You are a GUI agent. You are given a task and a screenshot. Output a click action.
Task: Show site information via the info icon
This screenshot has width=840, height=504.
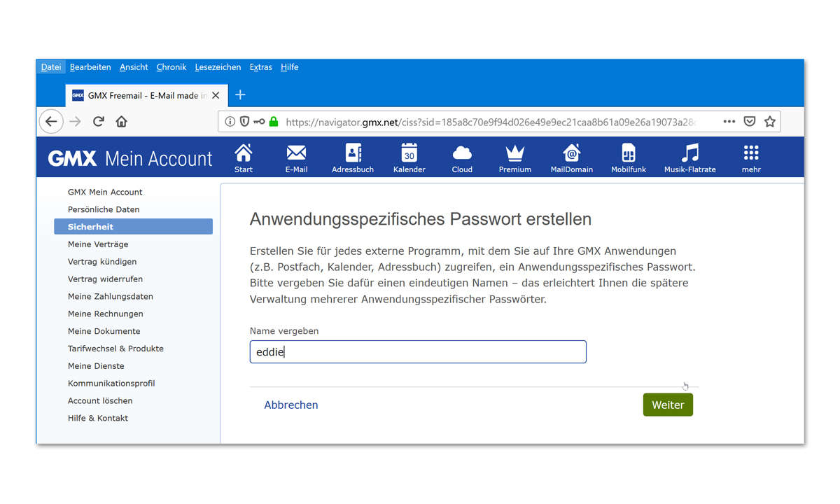230,121
